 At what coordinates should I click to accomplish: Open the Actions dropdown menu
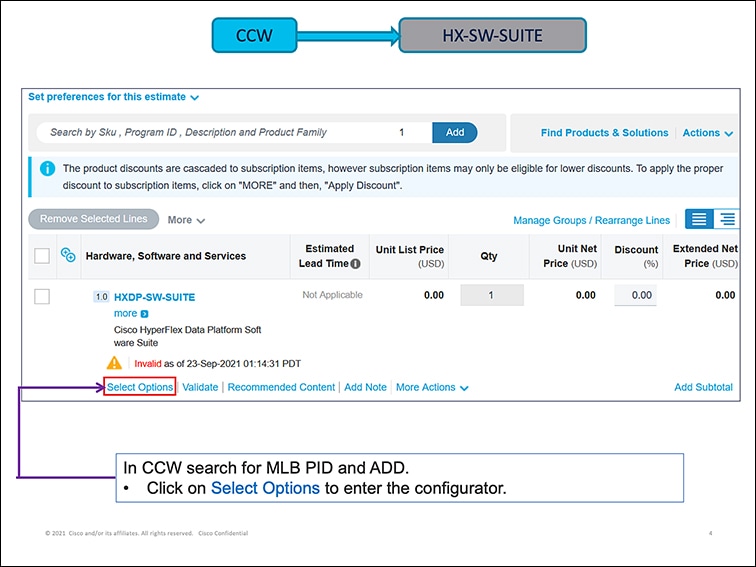coord(707,133)
